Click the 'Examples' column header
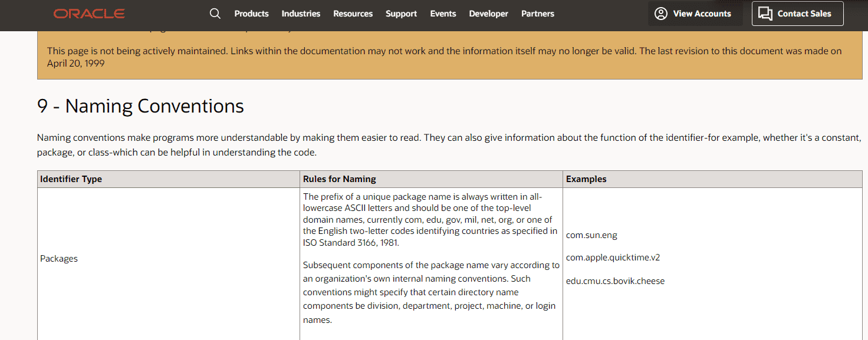 pos(586,179)
